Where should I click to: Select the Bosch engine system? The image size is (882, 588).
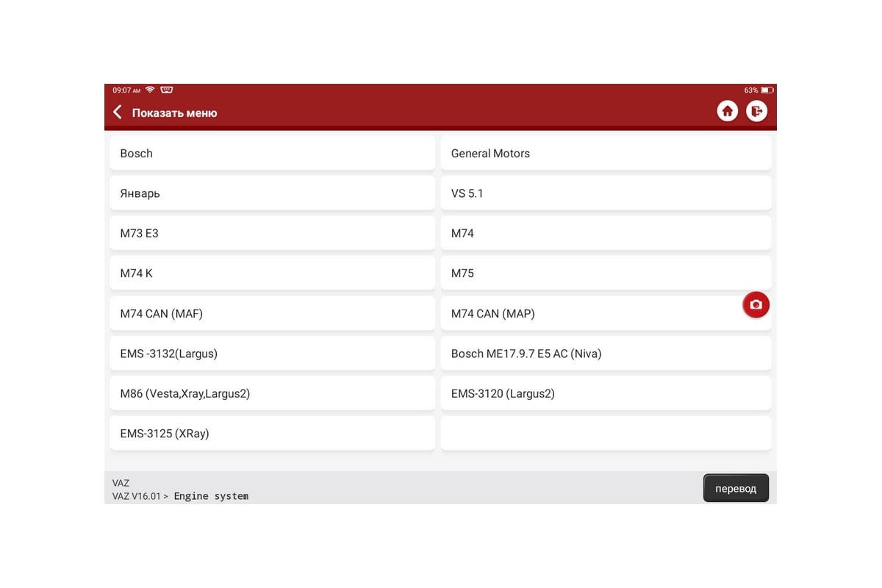(273, 154)
